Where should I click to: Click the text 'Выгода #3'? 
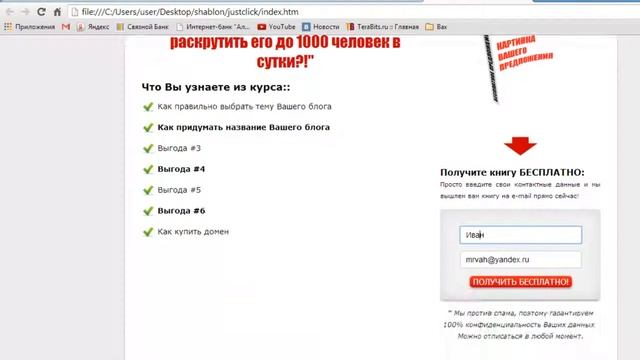(179, 148)
